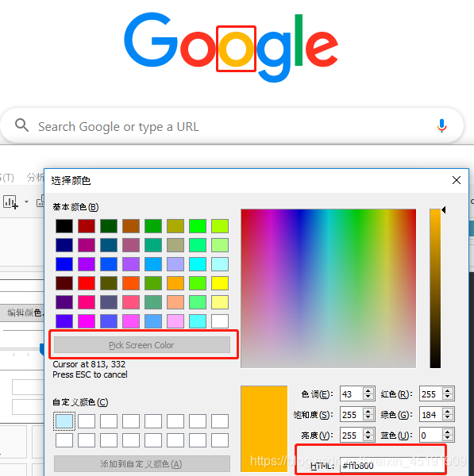Viewport: 474px width, 476px height.
Task: Select the pure yellow basic color swatch
Action: [220, 283]
